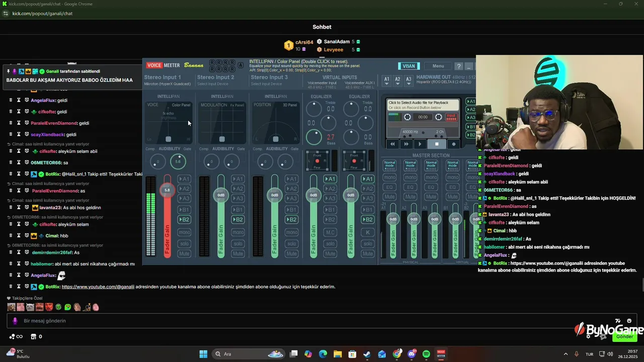The image size is (644, 362).
Task: Open Discord from the taskbar
Action: point(412,354)
